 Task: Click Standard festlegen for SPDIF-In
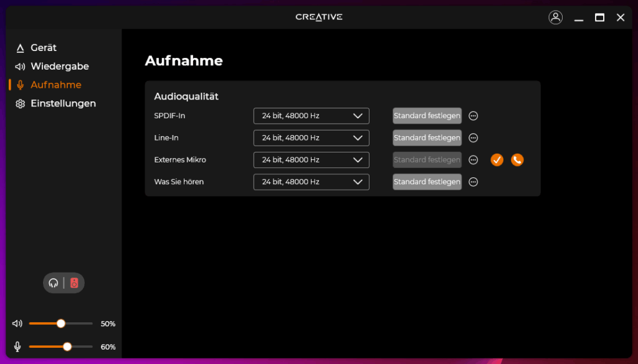click(x=427, y=116)
